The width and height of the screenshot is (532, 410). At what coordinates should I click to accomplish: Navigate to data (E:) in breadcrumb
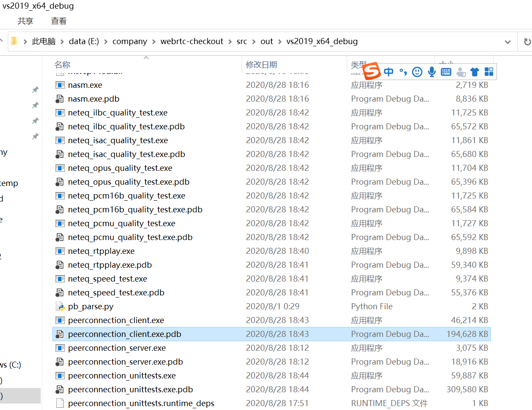pyautogui.click(x=84, y=42)
